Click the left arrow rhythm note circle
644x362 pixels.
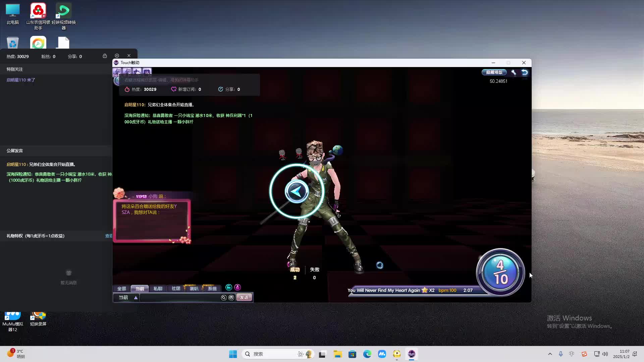[297, 191]
